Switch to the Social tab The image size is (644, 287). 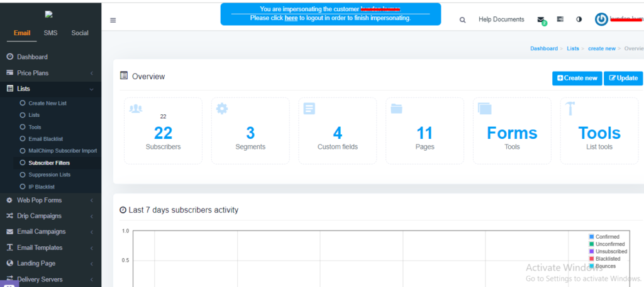79,33
